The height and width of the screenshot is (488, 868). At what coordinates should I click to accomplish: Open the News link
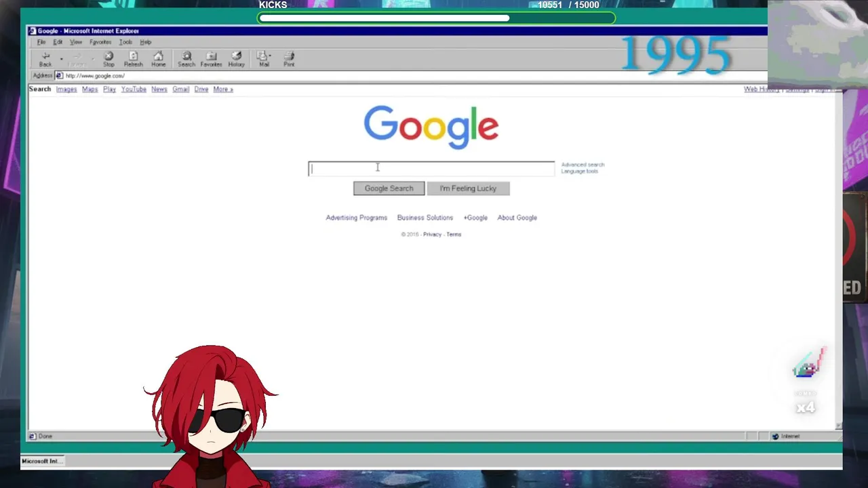pos(159,89)
